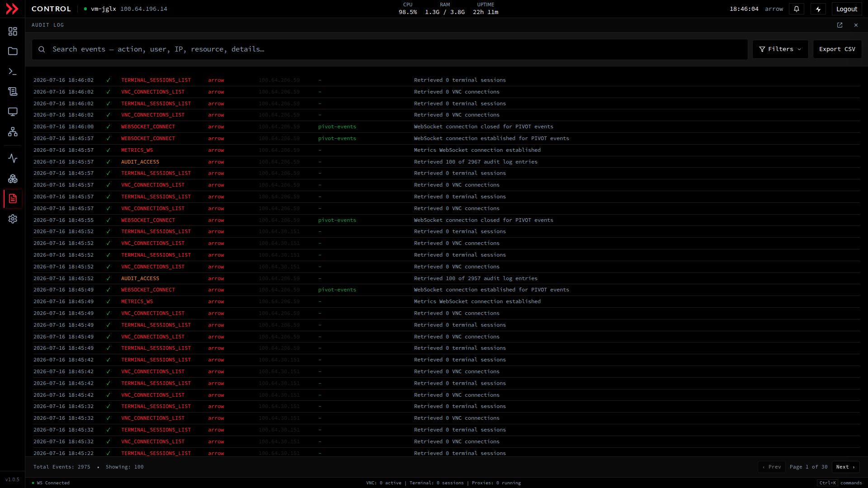
Task: Click the CONTROL title text
Action: coord(51,9)
